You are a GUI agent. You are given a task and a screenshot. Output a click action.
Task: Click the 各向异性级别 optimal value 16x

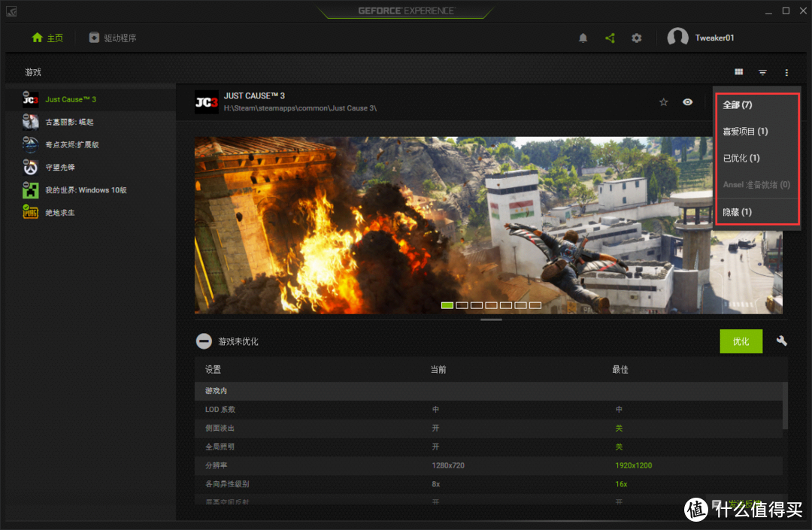621,484
